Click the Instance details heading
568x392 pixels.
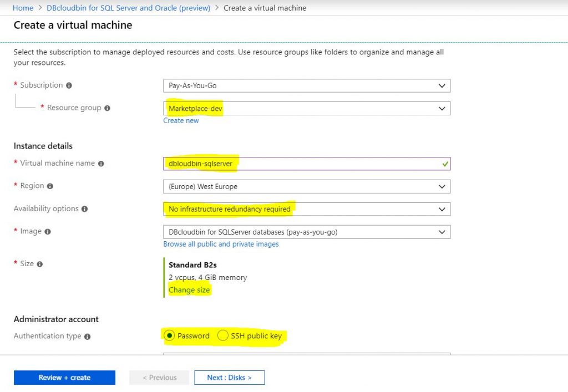click(x=43, y=146)
